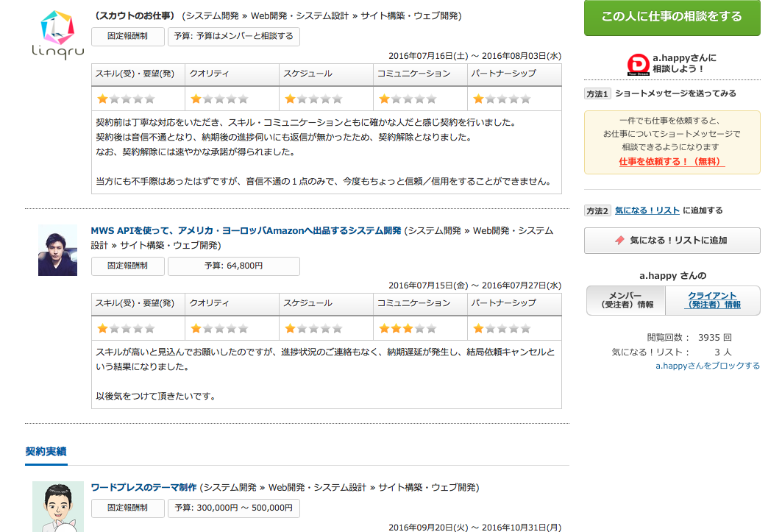Click the 契約実績 section heading
This screenshot has width=782, height=532.
pos(46,451)
